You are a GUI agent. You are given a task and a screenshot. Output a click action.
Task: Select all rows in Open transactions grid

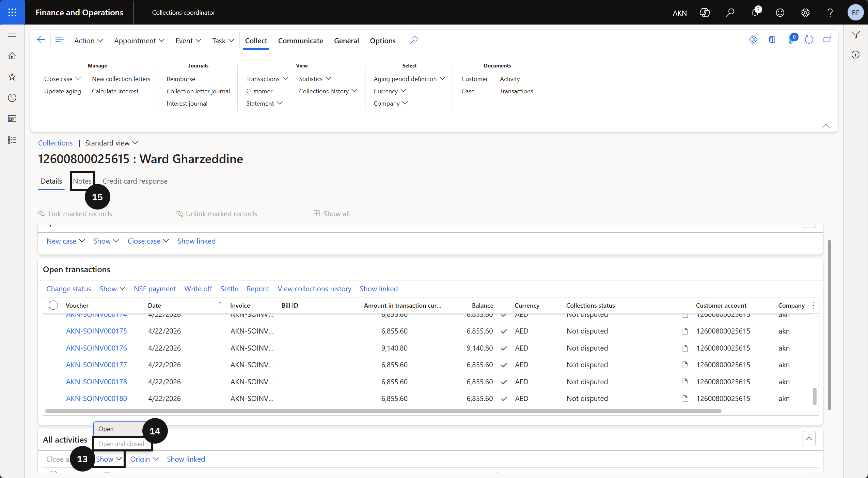pos(53,305)
